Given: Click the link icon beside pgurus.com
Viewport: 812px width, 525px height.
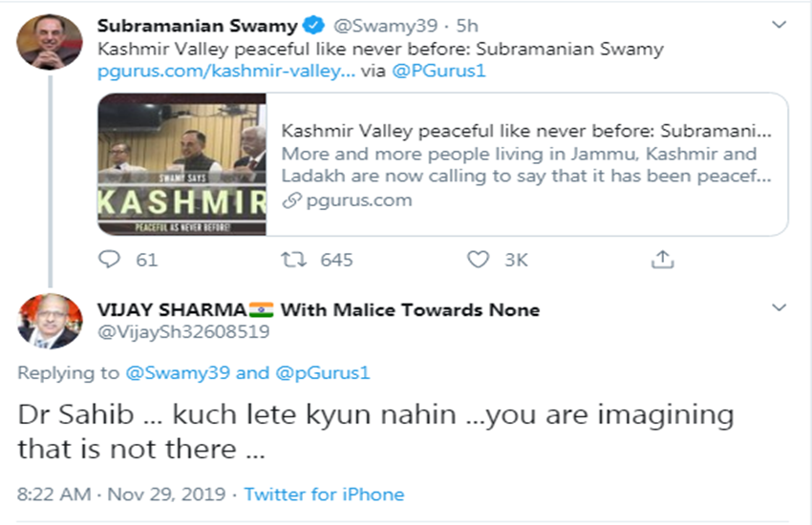Looking at the screenshot, I should 290,200.
